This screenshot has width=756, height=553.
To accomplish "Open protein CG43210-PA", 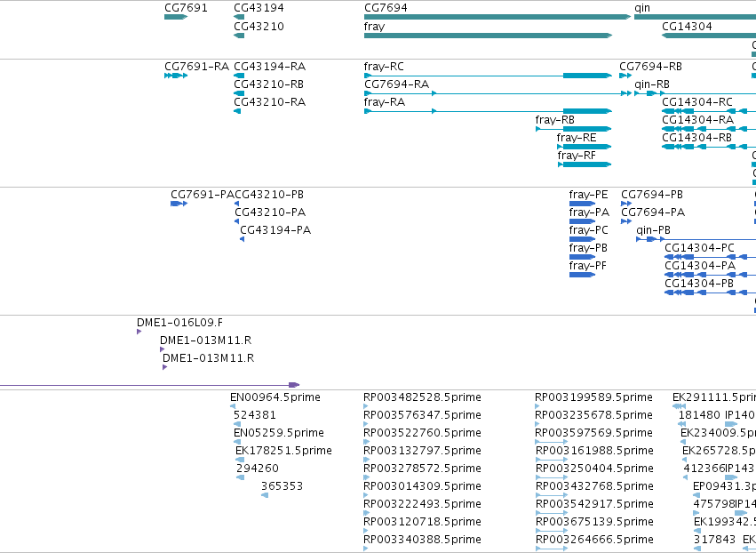I will tap(270, 212).
